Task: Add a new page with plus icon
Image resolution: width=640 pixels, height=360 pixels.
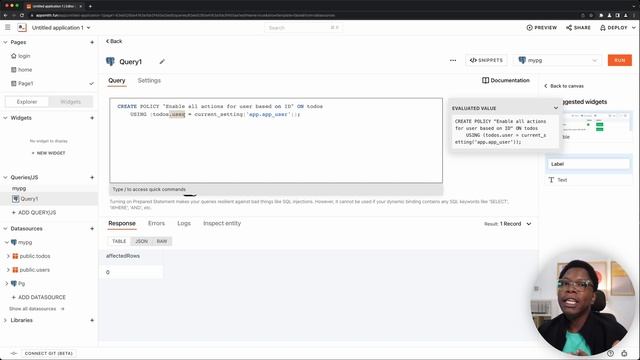Action: 92,42
